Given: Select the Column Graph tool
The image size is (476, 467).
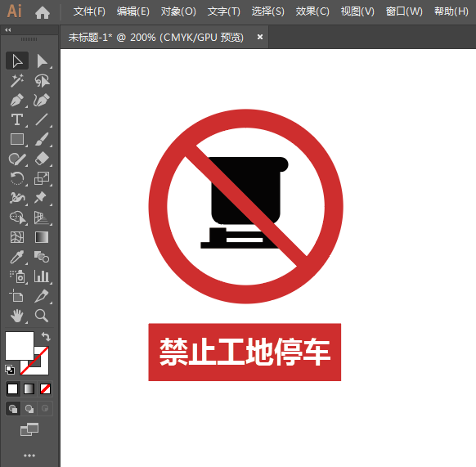Looking at the screenshot, I should pyautogui.click(x=42, y=276).
